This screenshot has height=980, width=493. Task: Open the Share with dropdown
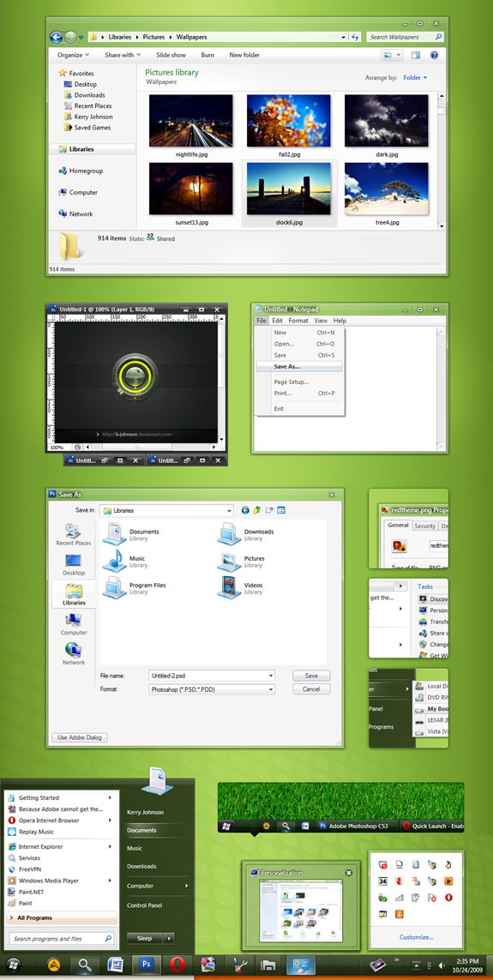[x=123, y=55]
